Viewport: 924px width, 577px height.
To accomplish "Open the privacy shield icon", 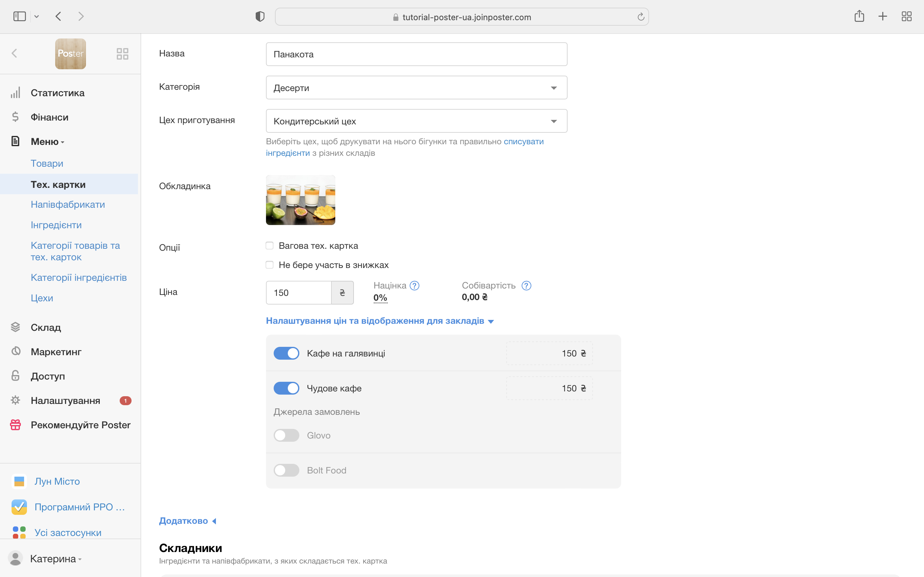I will click(x=260, y=16).
